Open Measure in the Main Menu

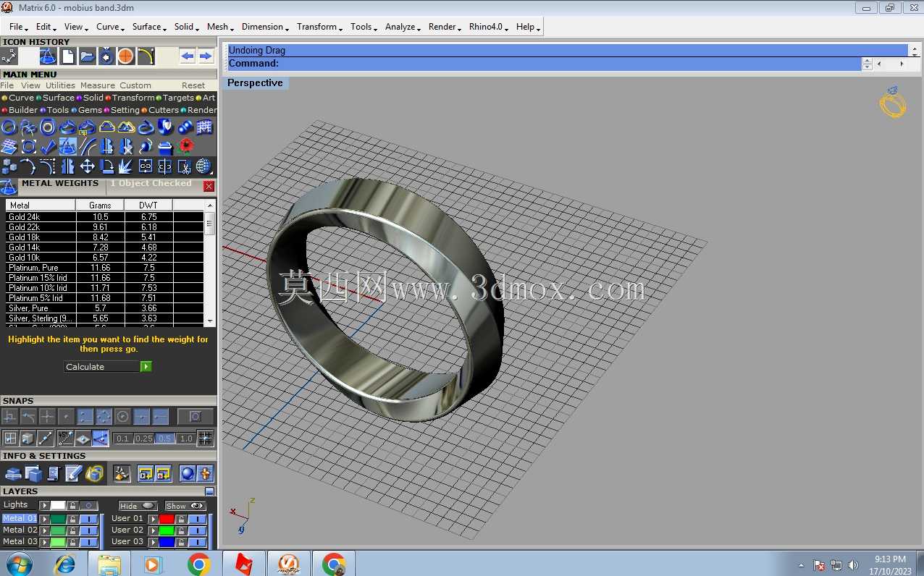(98, 85)
